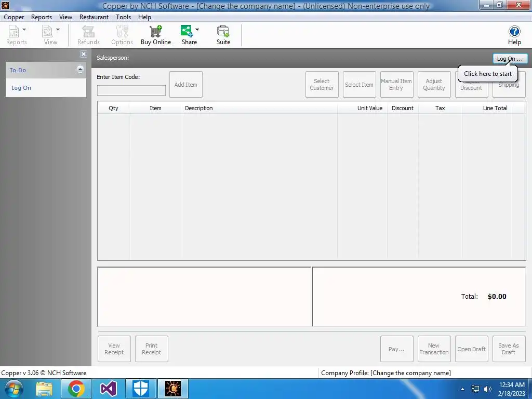Click the View Receipt button

(114, 349)
